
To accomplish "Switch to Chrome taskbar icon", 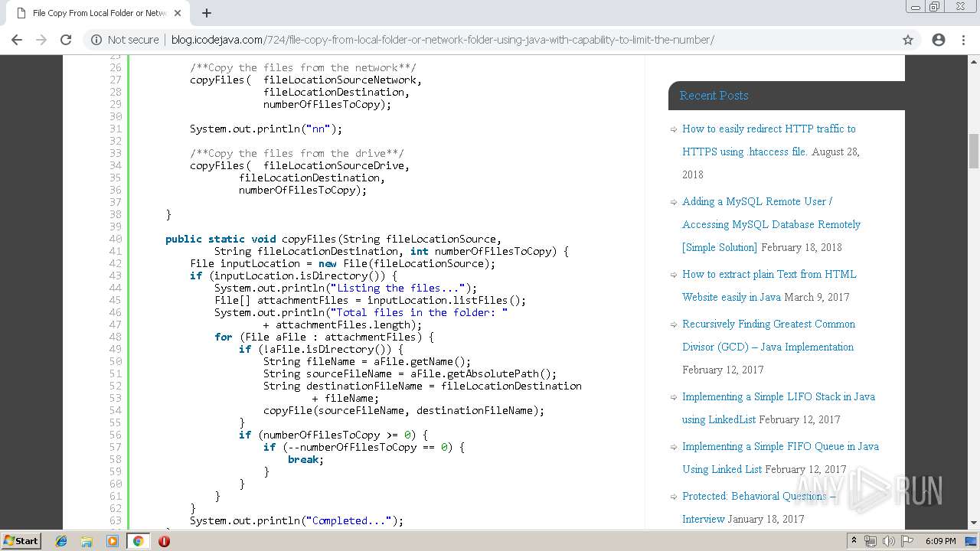I will pyautogui.click(x=138, y=541).
